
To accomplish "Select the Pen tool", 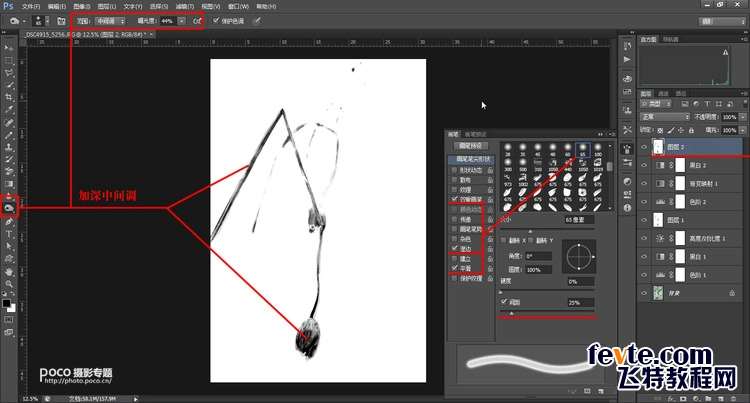I will click(9, 222).
